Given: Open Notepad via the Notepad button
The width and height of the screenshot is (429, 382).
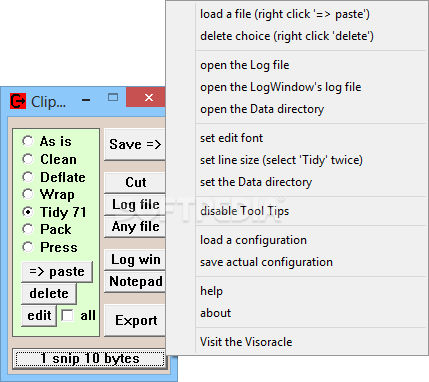Looking at the screenshot, I should (135, 282).
